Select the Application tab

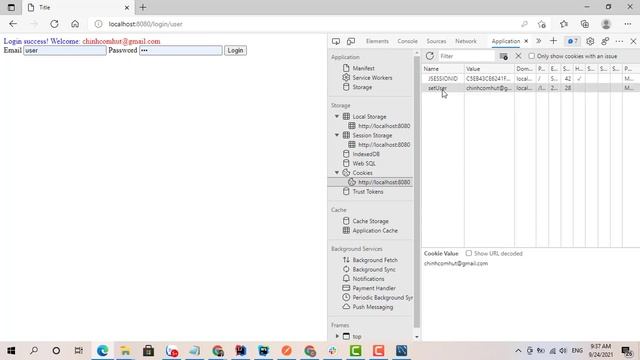pyautogui.click(x=505, y=41)
